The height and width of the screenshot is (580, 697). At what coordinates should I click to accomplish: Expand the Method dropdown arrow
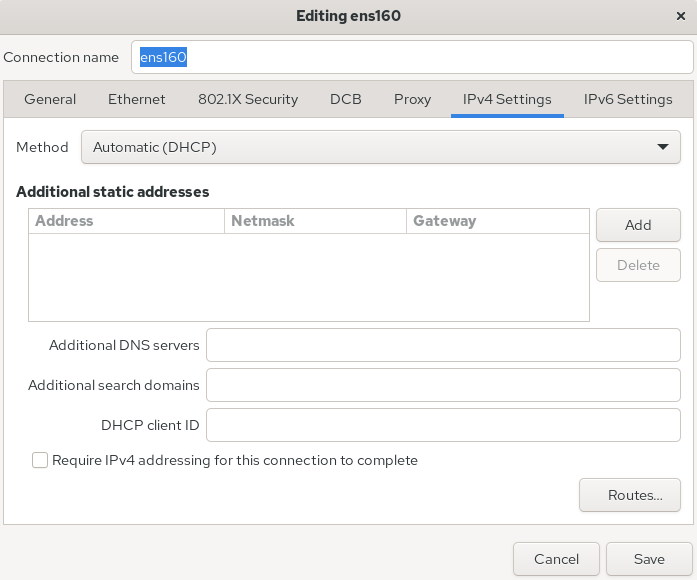[662, 147]
